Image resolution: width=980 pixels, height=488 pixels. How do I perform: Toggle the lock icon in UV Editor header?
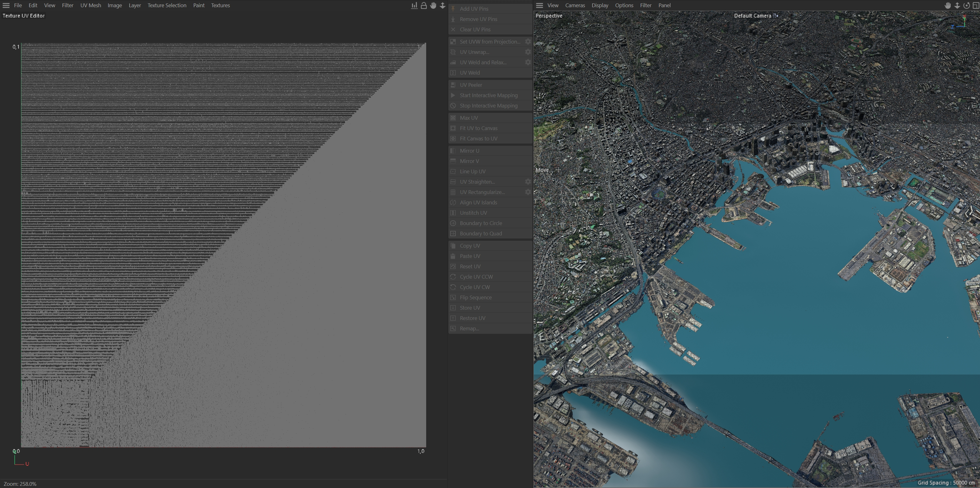423,5
